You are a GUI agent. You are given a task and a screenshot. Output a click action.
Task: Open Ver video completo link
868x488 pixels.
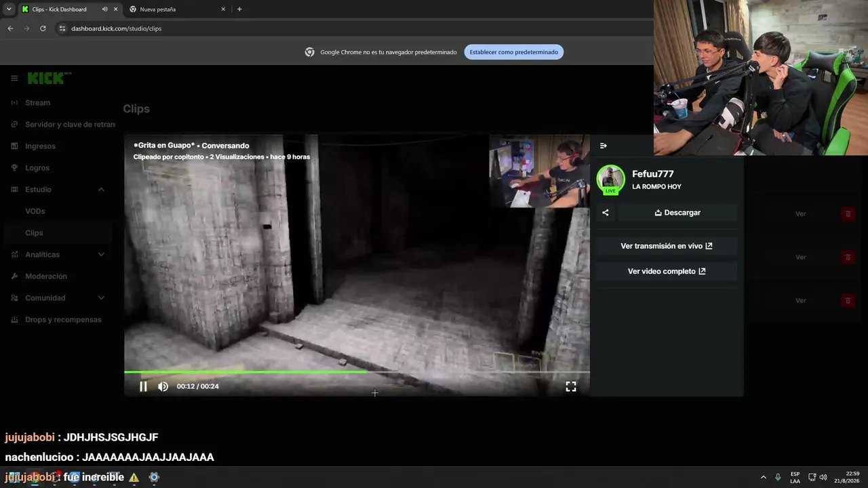667,271
